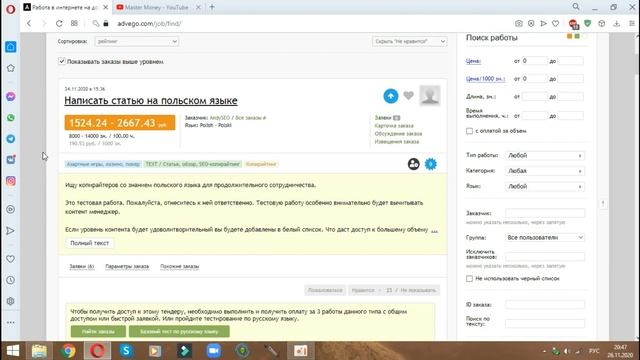Image resolution: width=640 pixels, height=360 pixels.
Task: Click the blue up-arrow order icon
Action: tap(391, 96)
